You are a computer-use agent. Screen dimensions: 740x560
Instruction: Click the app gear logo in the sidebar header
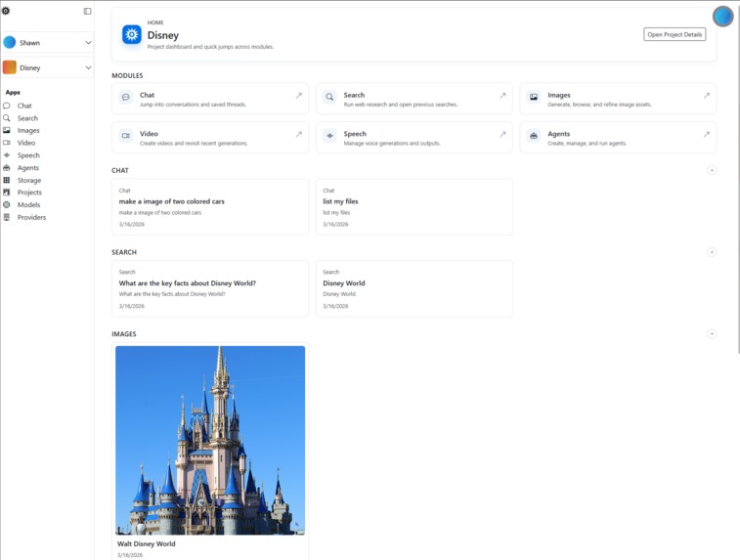click(x=6, y=11)
